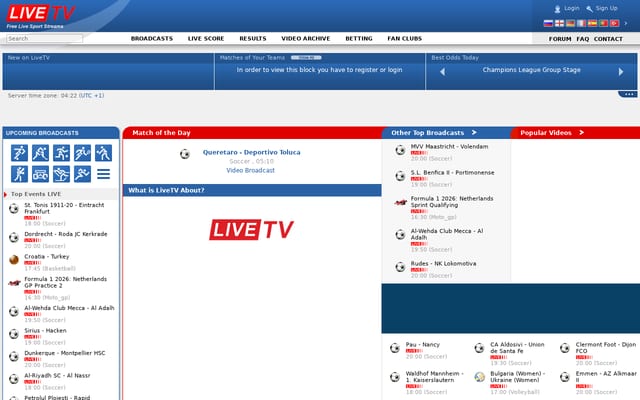Image resolution: width=640 pixels, height=400 pixels.
Task: Click soccer ball icon beside Queretaro match
Action: click(x=185, y=154)
